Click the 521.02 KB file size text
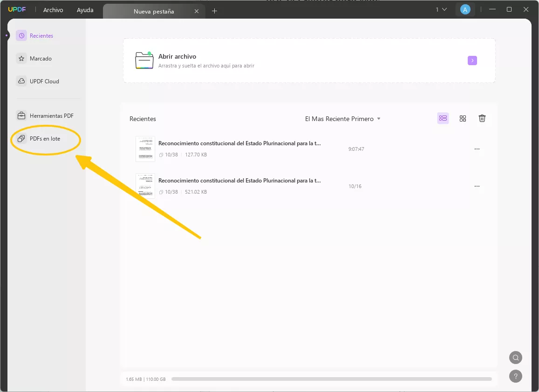Screen dimensions: 539x392 tap(196, 192)
